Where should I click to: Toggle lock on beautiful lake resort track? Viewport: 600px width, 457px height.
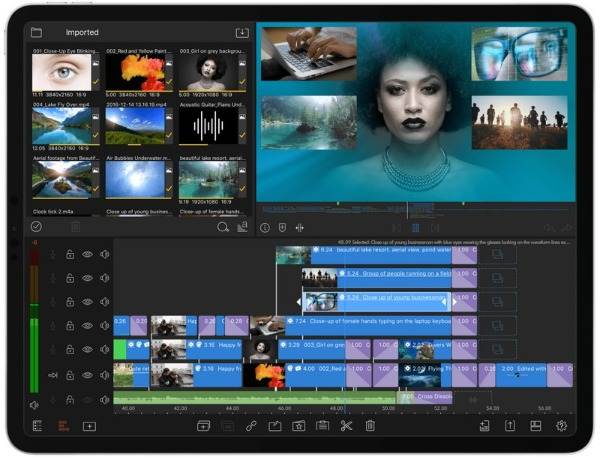pos(70,255)
